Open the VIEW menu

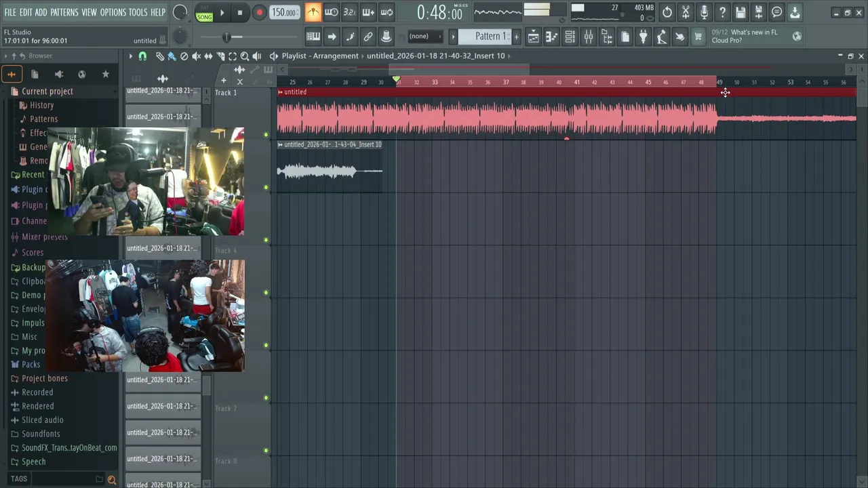[90, 12]
